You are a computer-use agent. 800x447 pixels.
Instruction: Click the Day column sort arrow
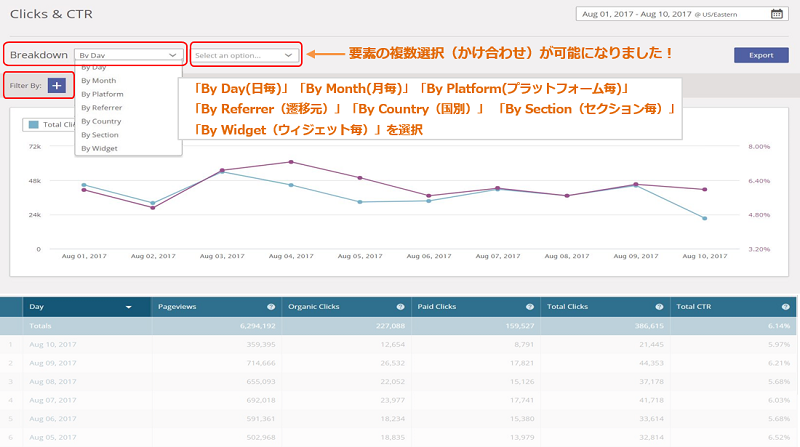[129, 307]
